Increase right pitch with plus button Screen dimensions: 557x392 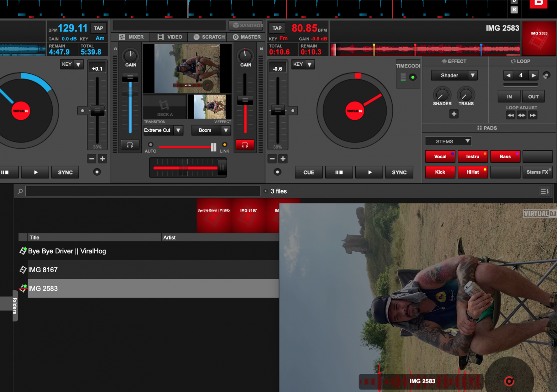[283, 159]
